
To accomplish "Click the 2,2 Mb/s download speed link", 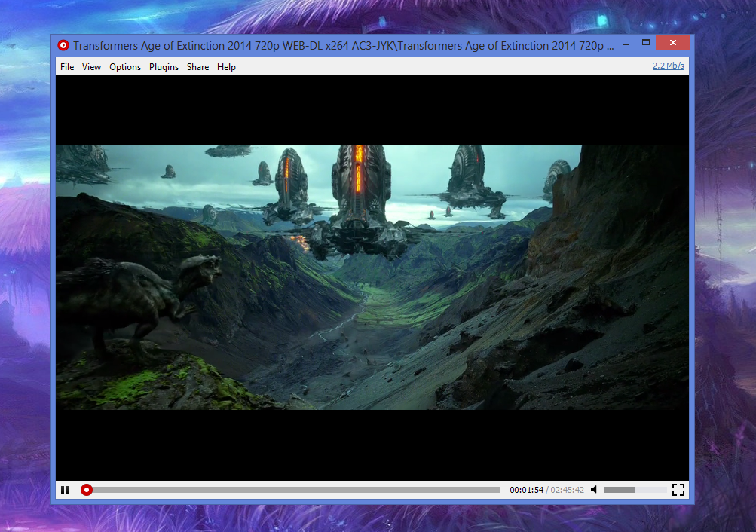I will 669,66.
